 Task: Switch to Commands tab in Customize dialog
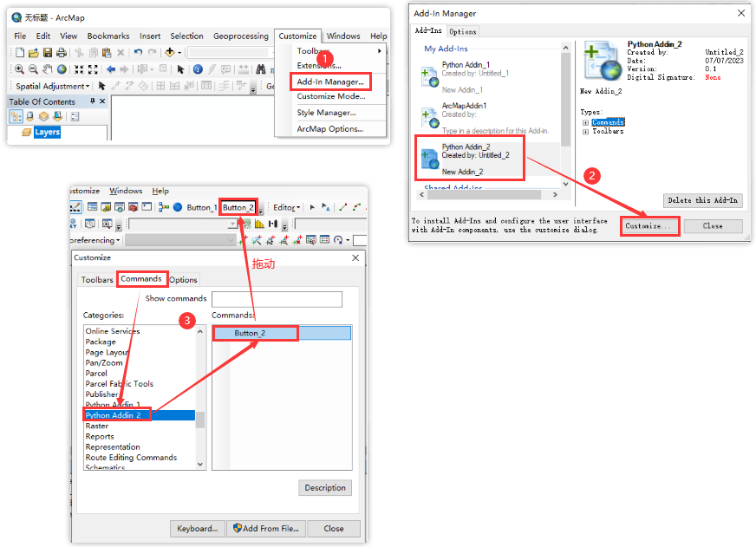(141, 279)
